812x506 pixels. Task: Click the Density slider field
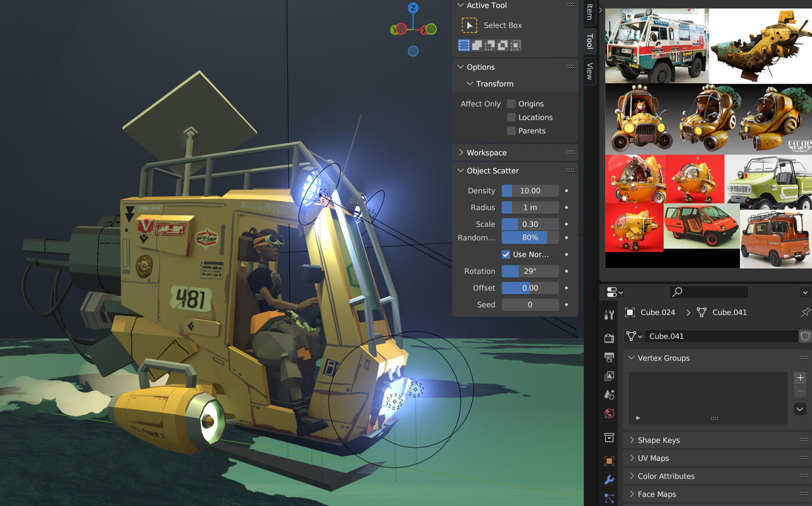coord(530,191)
